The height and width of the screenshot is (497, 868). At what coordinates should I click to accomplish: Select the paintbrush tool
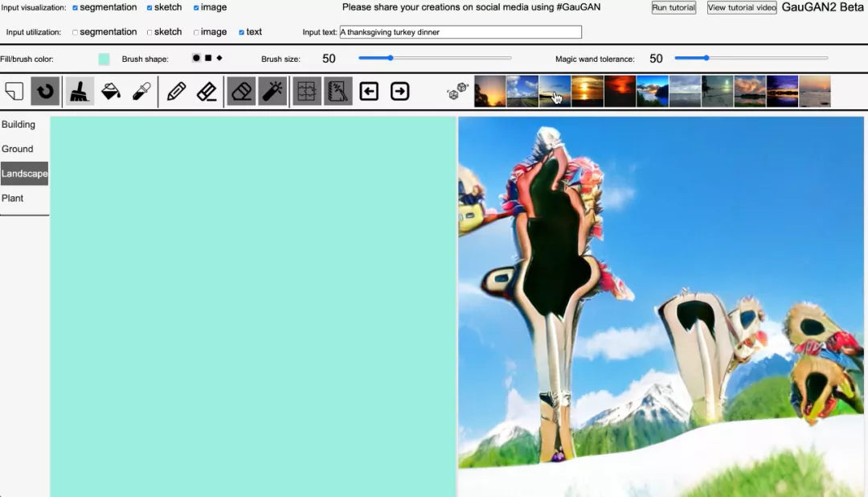79,92
